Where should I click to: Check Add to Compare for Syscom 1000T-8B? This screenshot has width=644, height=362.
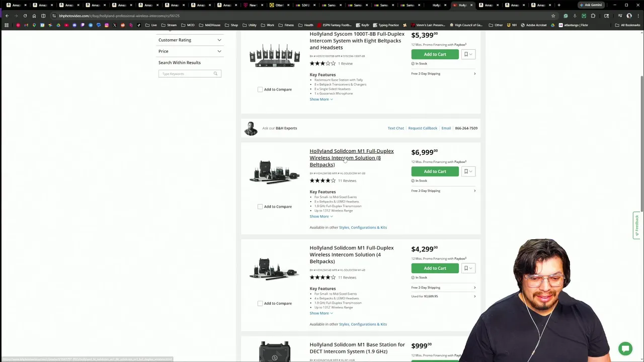(260, 89)
